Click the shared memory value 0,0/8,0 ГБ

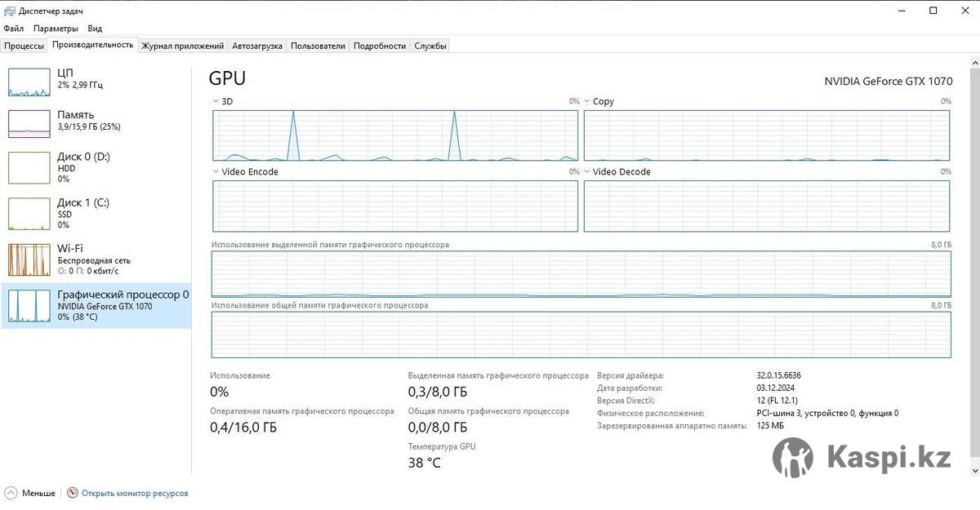(x=438, y=428)
